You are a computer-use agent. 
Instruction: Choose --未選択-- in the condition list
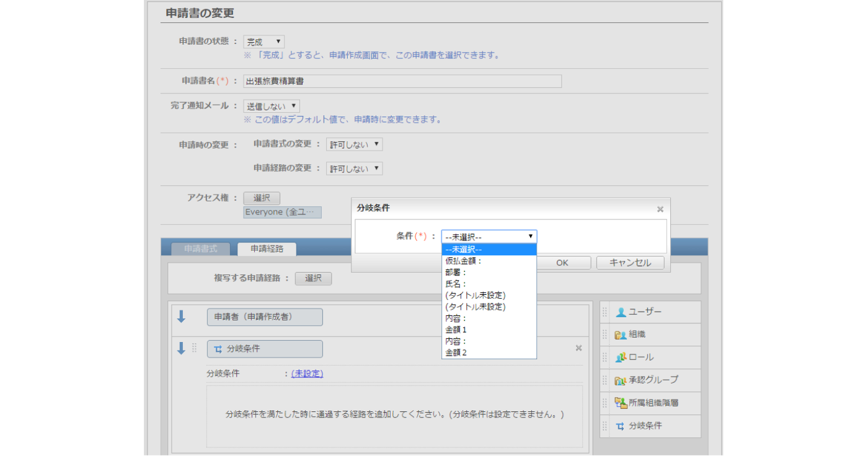pos(489,250)
